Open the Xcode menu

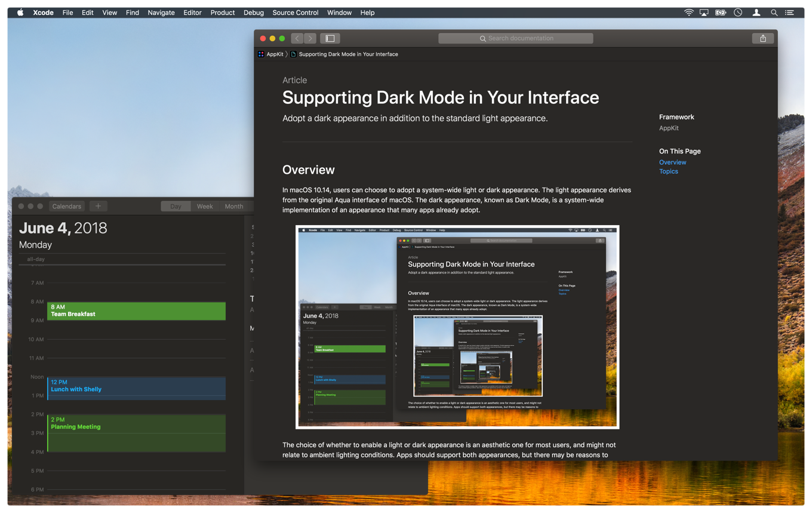click(43, 13)
